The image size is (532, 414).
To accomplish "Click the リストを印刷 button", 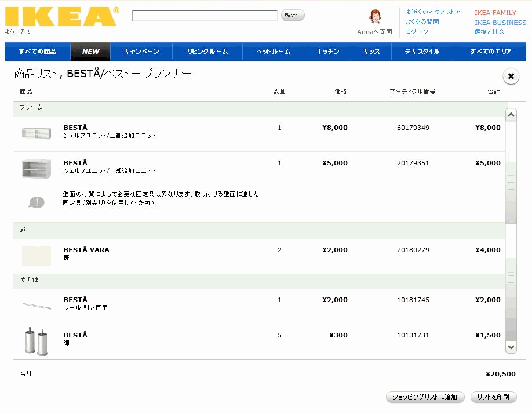I will (x=493, y=397).
